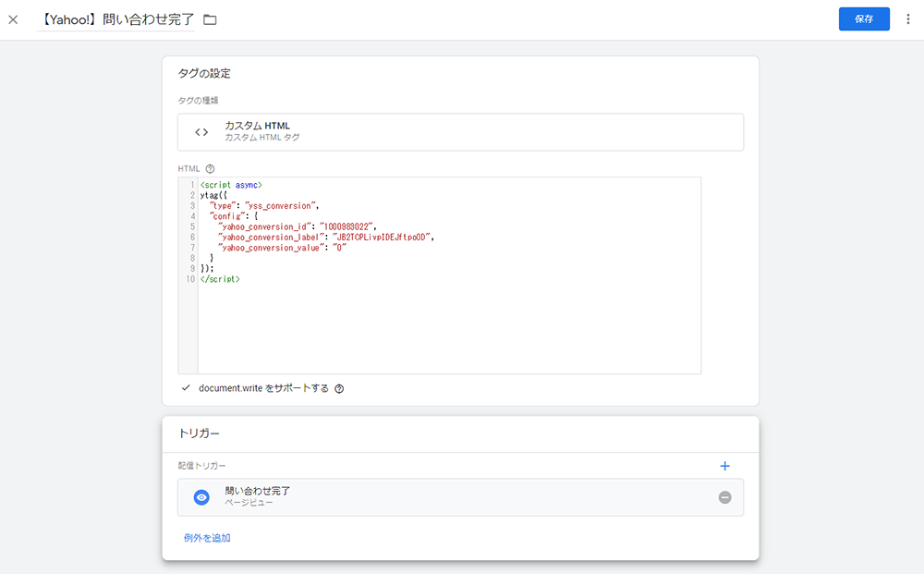This screenshot has height=574, width=924.
Task: Click the ページビュー trigger type text
Action: click(x=249, y=503)
